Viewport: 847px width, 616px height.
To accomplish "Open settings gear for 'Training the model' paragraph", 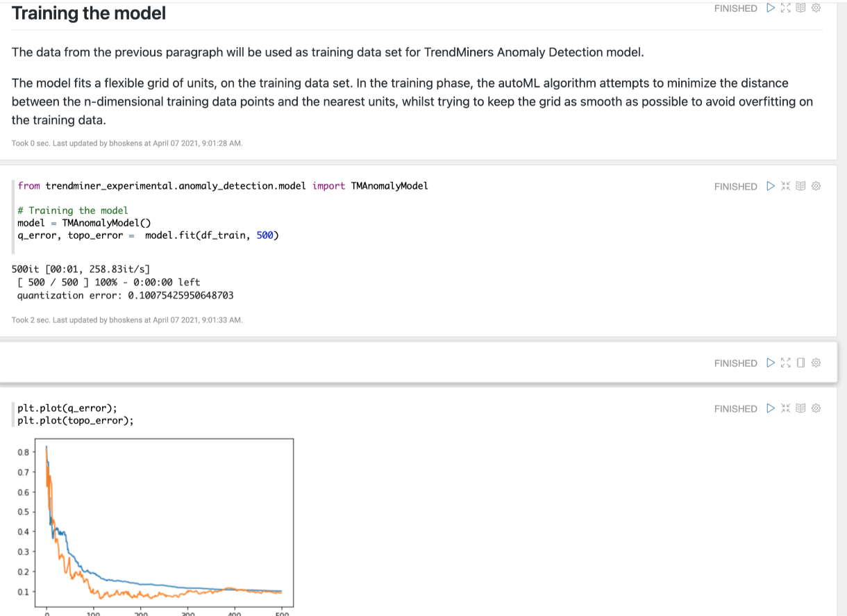I will pyautogui.click(x=816, y=8).
